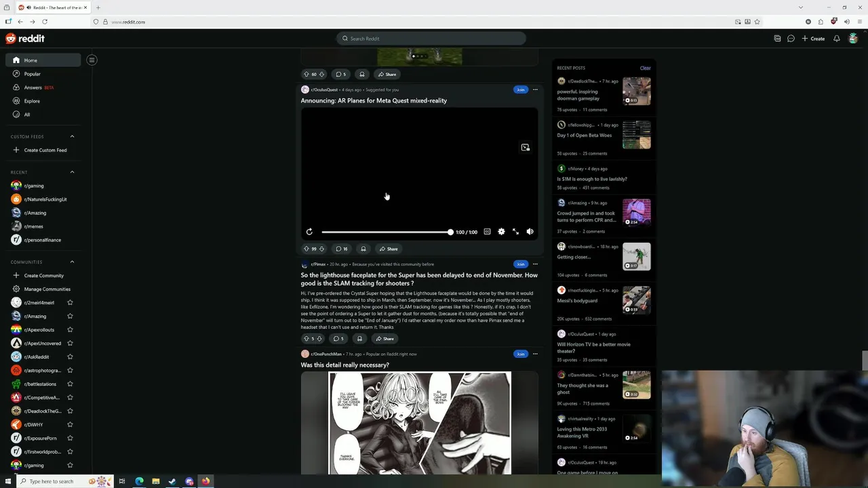The image size is (868, 488).
Task: Collapse the Custom Feeds section
Action: click(x=72, y=136)
